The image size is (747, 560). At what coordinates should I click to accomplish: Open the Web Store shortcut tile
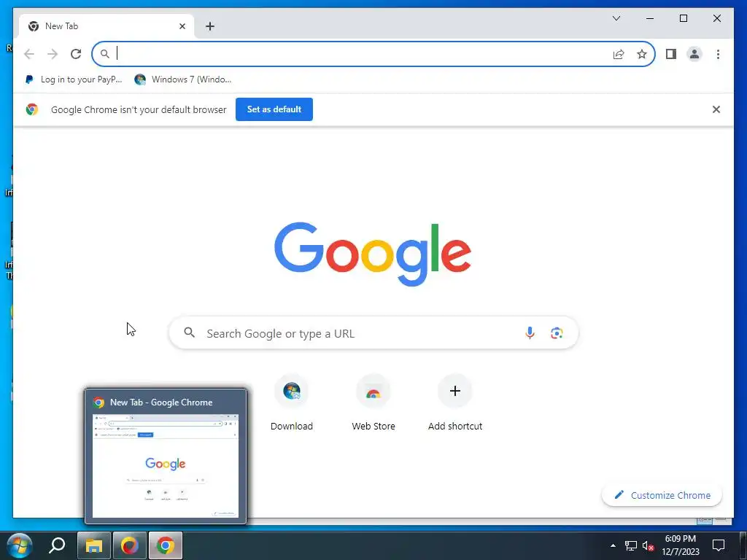(x=373, y=402)
